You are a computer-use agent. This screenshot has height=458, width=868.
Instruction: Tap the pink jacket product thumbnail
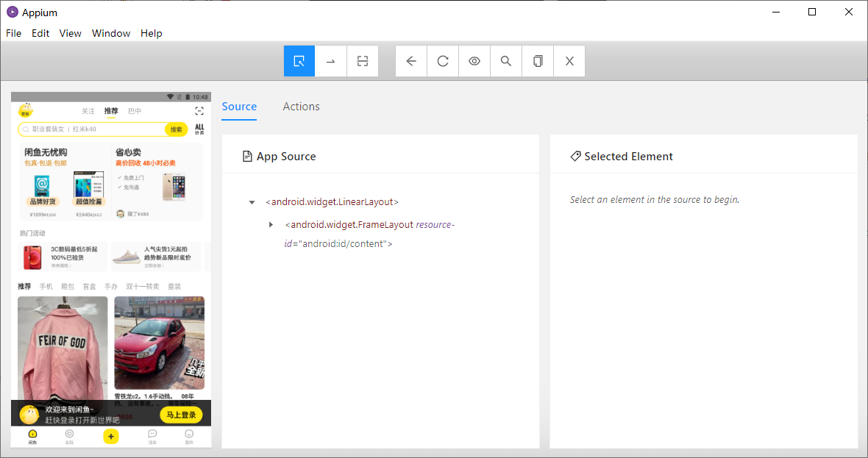pyautogui.click(x=63, y=347)
